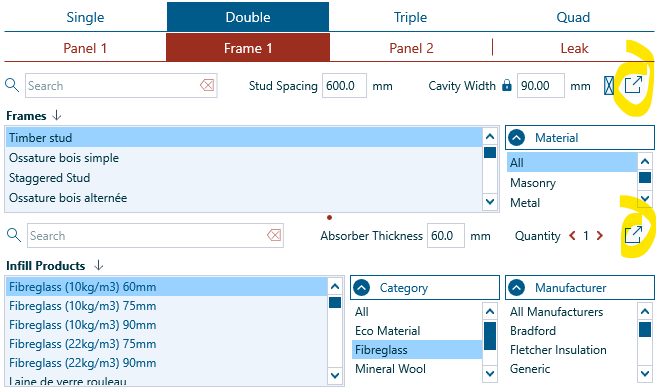
Task: Click the magnifier icon beside the infill search
Action: pos(14,235)
